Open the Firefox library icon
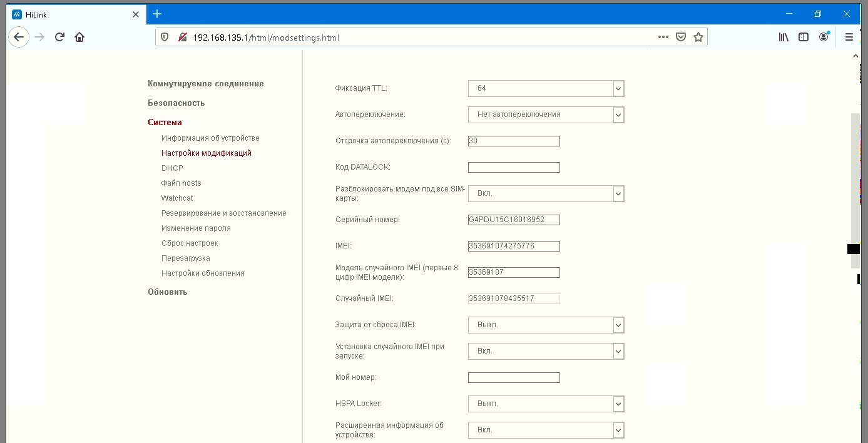The height and width of the screenshot is (443, 868). coord(783,37)
